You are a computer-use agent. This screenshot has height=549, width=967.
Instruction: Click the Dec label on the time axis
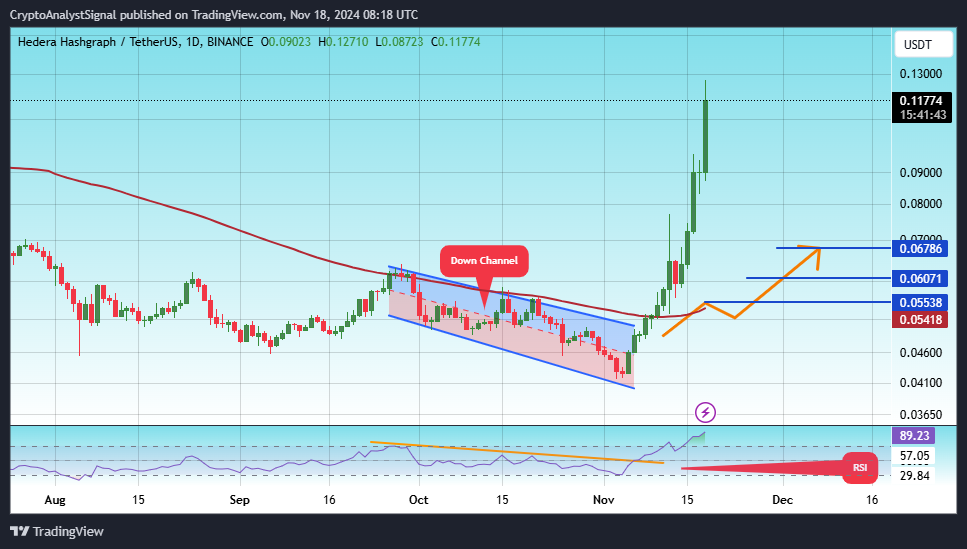(x=783, y=500)
